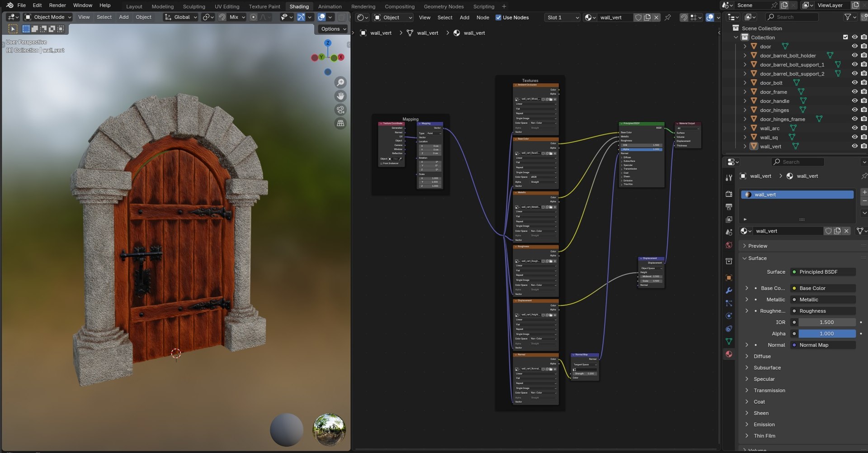868x453 pixels.
Task: Open the Object Data mesh tab
Action: 729,341
